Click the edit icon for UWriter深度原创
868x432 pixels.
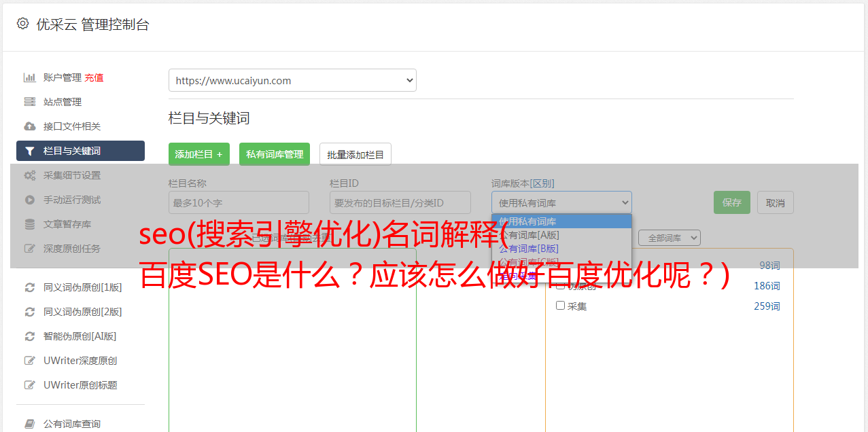[x=29, y=361]
